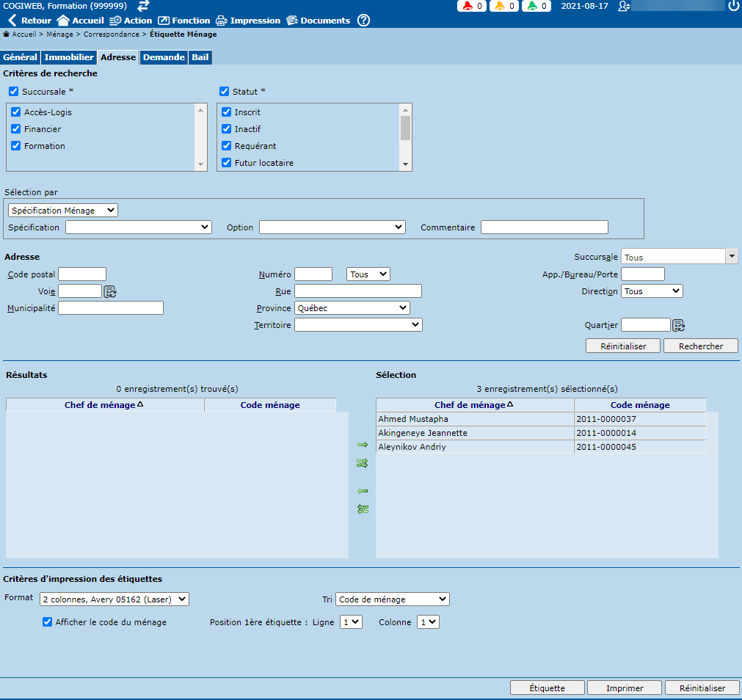This screenshot has height=700, width=742.
Task: Remove selected entry with left arrow
Action: [x=362, y=491]
